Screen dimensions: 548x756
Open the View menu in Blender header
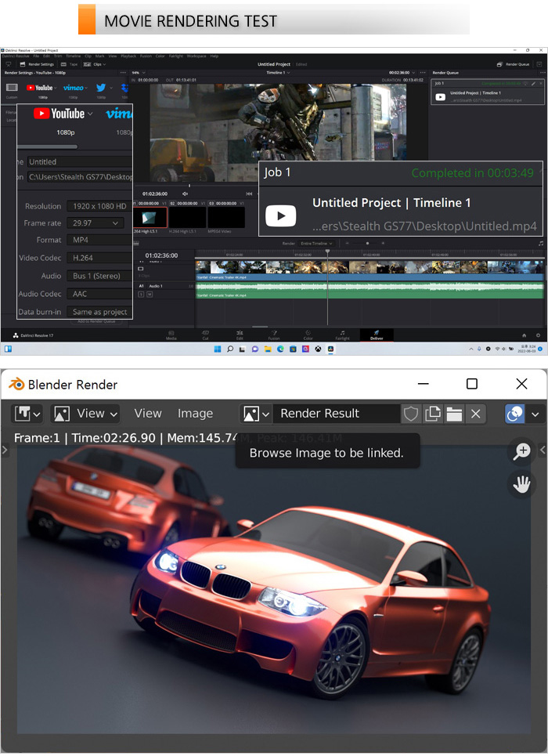(x=147, y=414)
